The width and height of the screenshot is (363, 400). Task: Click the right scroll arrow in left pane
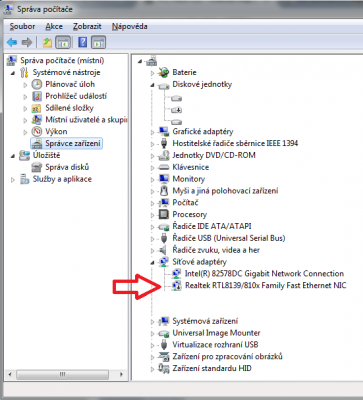(121, 374)
